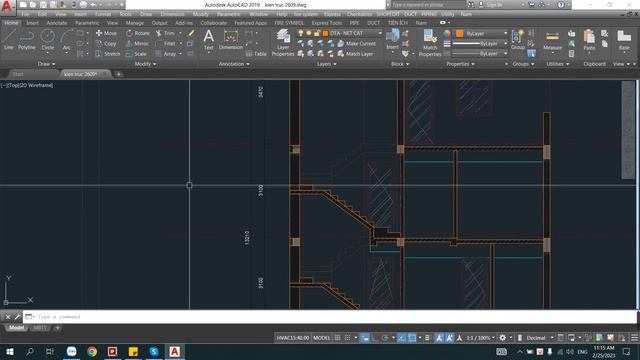This screenshot has width=640, height=360.
Task: Open the Manage ribbon tab
Action: 135,23
